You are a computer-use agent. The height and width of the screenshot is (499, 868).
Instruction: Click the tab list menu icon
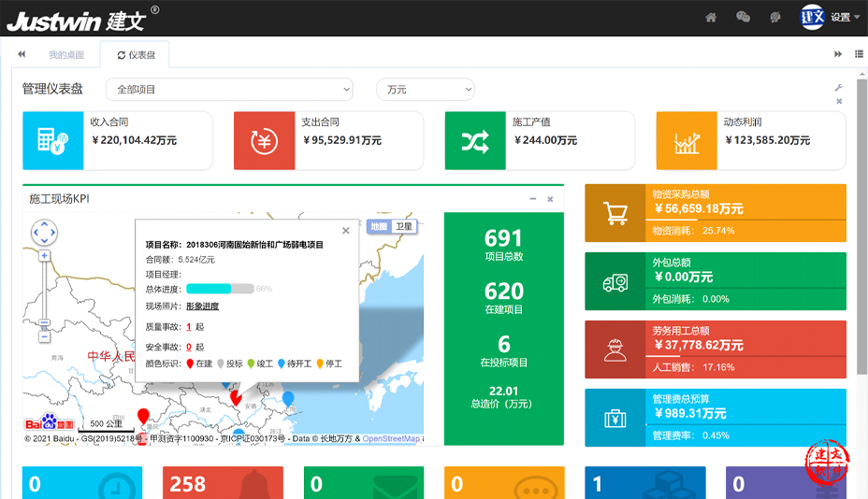(859, 54)
